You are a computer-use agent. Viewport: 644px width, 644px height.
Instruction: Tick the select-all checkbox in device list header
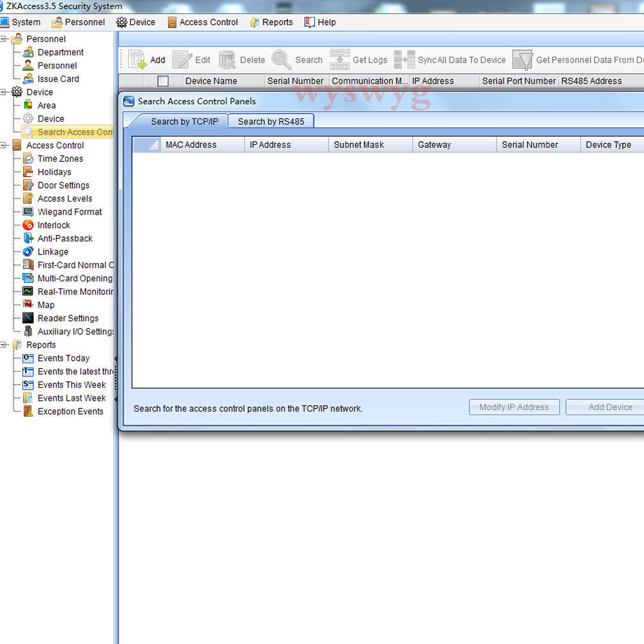click(x=163, y=81)
